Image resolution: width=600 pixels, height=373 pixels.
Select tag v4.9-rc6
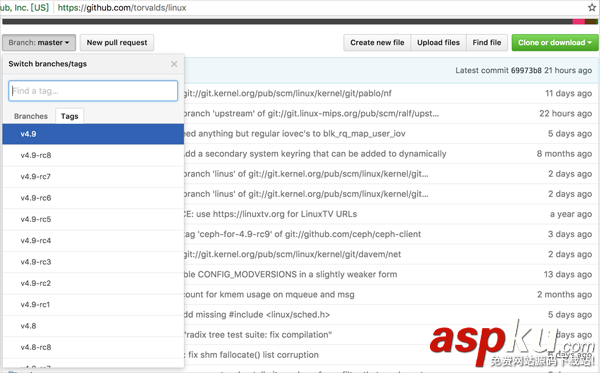93,198
